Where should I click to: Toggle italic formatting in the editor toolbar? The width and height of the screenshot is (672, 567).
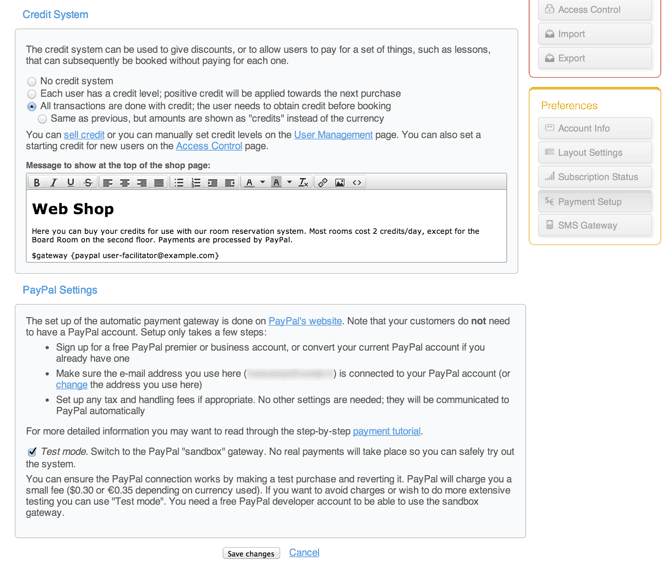(54, 183)
